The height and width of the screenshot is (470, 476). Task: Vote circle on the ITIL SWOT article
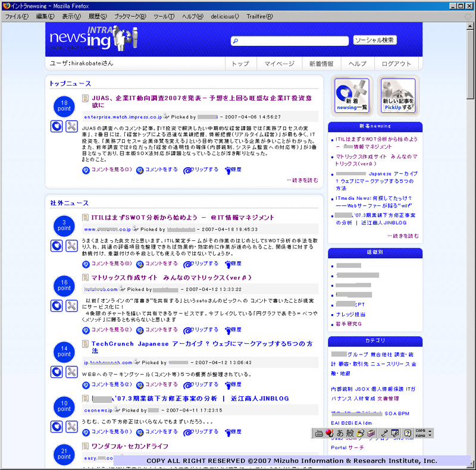point(57,246)
